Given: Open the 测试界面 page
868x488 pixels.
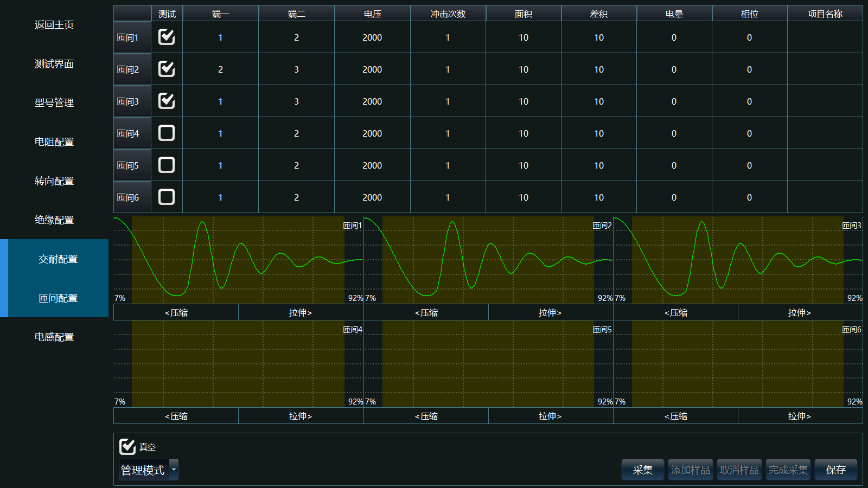Looking at the screenshot, I should 54,64.
